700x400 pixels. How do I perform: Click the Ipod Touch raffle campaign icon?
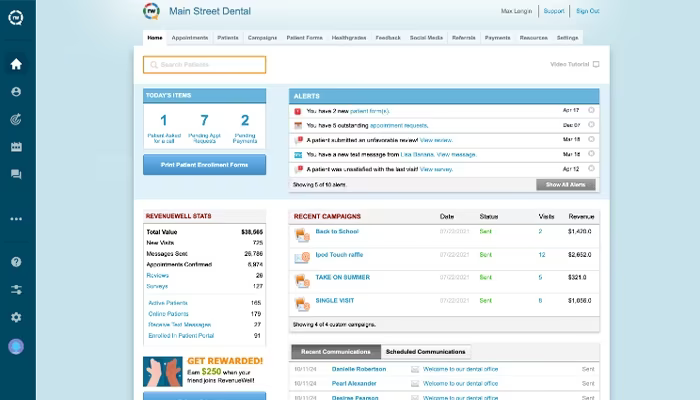click(302, 258)
